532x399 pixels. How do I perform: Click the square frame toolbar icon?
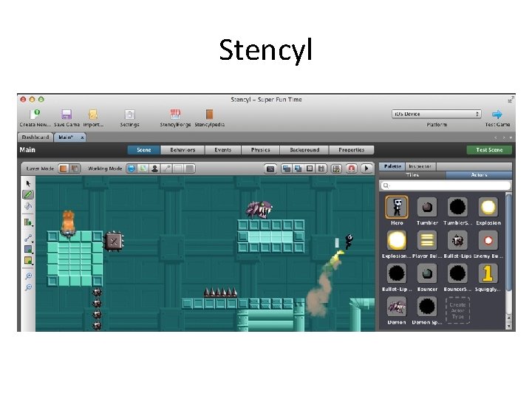pos(310,168)
